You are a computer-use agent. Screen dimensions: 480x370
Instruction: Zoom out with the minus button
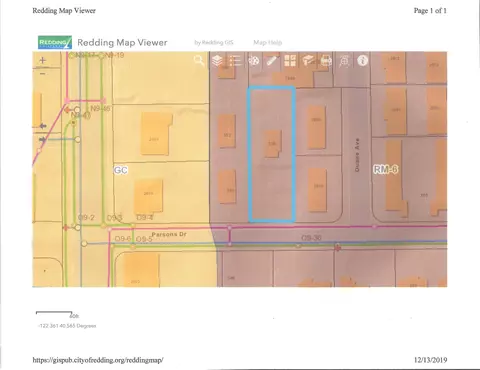click(x=43, y=74)
